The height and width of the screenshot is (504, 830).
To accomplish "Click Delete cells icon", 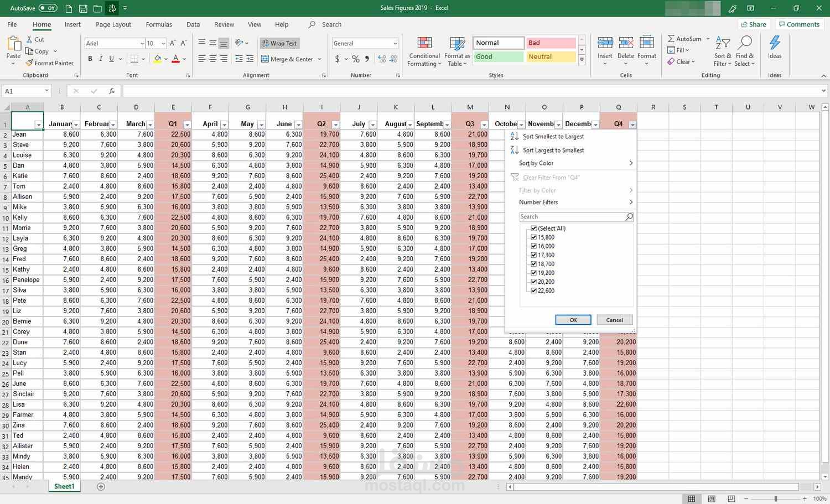I will [626, 43].
